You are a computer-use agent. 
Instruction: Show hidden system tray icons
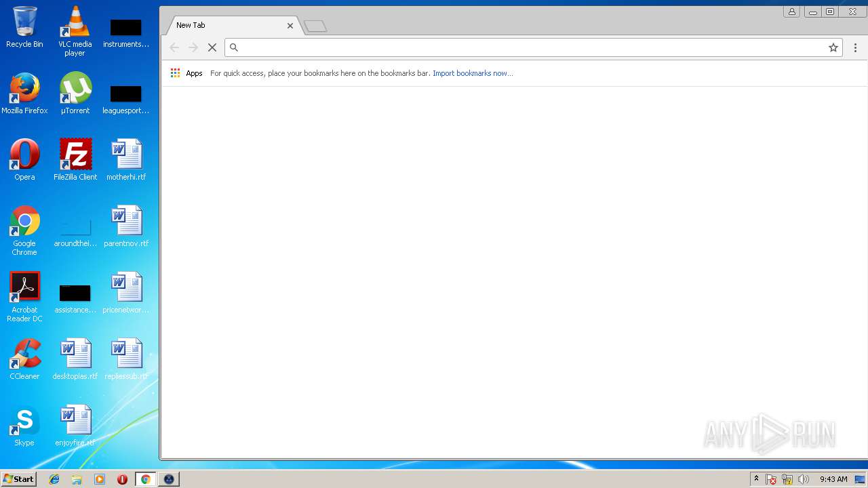pyautogui.click(x=757, y=479)
